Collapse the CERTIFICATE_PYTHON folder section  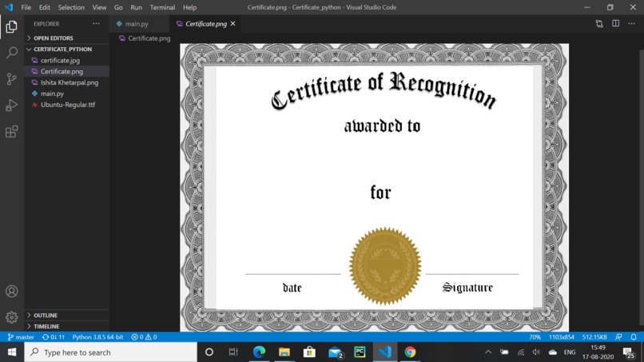pyautogui.click(x=66, y=49)
